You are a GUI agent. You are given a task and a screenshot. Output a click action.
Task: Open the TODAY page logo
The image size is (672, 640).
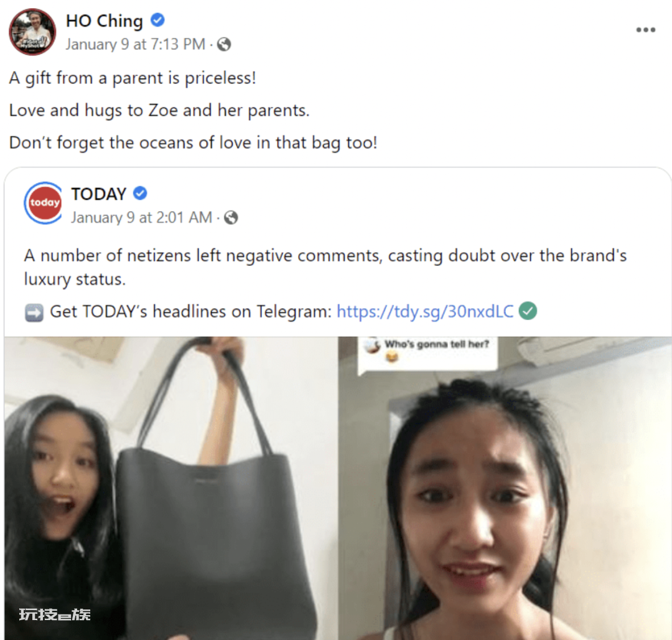[x=44, y=203]
